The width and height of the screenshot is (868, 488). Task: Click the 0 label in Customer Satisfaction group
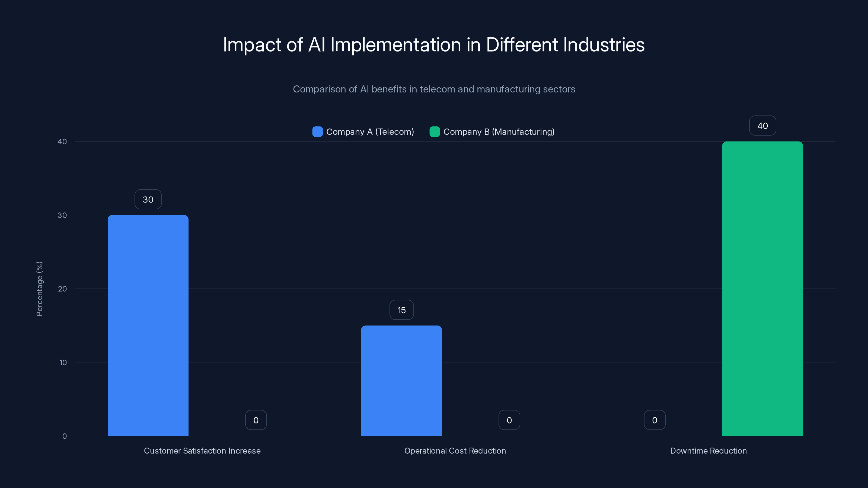point(256,420)
